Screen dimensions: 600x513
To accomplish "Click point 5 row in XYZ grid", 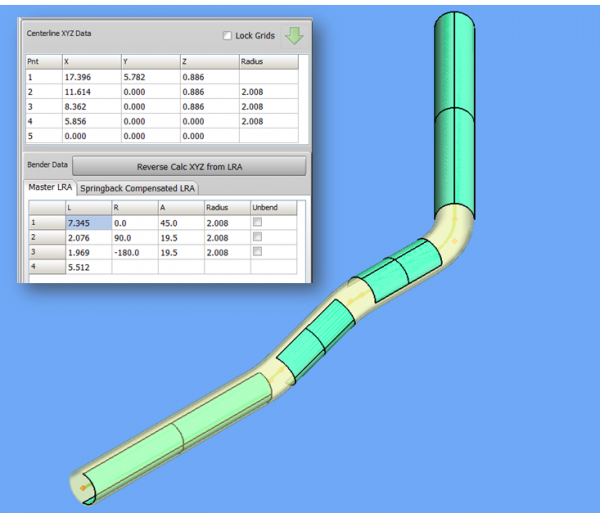I will coord(162,136).
